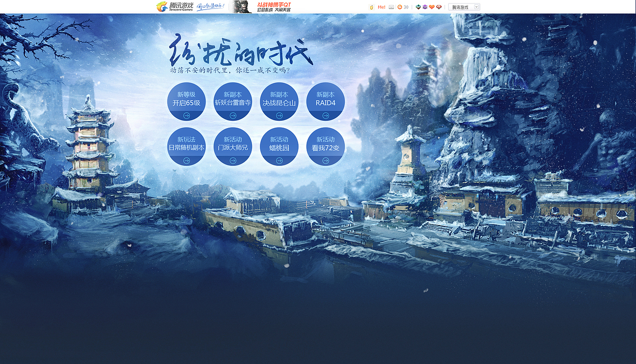Open the 新副本 斩妖台雷音寺 circle
636x364 pixels.
coord(233,101)
